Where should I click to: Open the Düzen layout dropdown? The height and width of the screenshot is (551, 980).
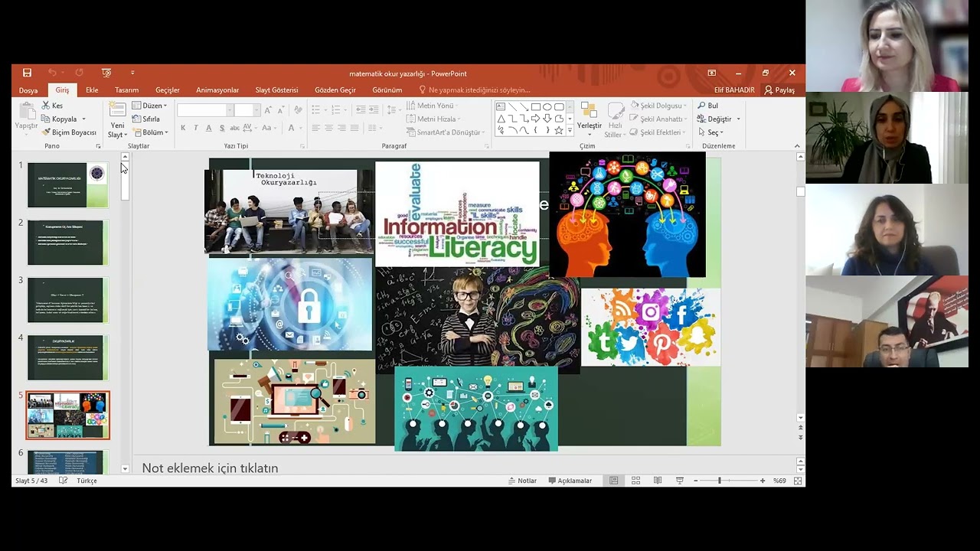[x=149, y=106]
